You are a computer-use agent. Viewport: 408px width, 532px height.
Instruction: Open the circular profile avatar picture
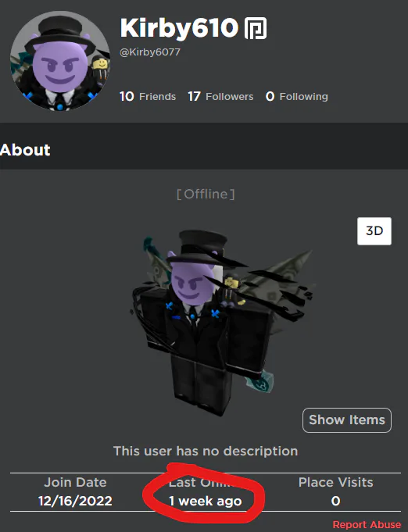[x=60, y=61]
